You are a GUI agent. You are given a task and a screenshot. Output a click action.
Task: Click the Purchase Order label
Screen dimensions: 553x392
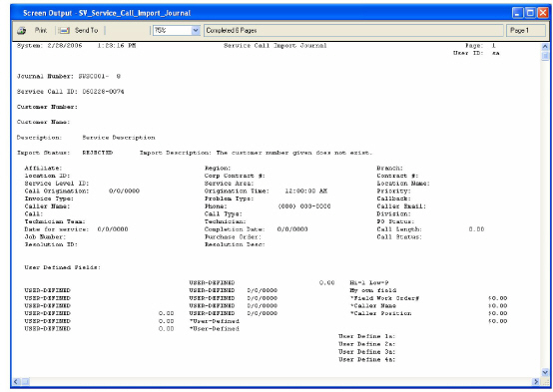click(x=233, y=236)
